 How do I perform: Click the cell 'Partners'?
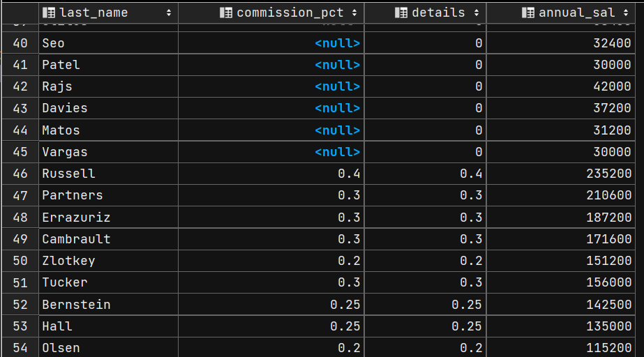108,195
